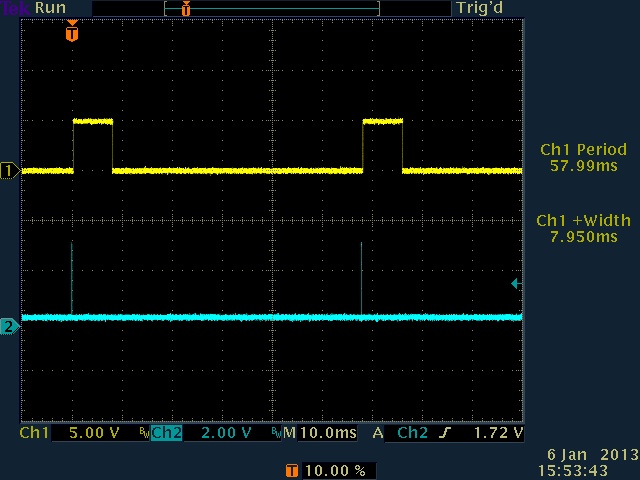Click the 5.00 V channel 1 scale
Viewport: 640px width, 480px height.
click(94, 433)
